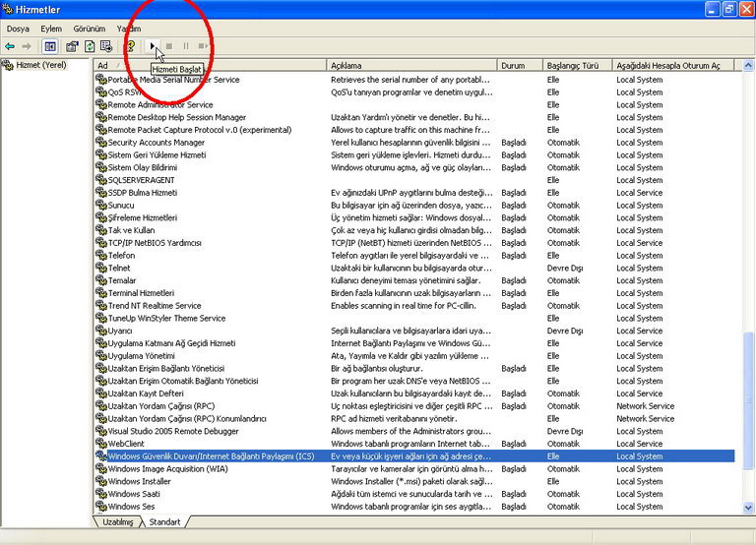
Task: Select Windows Güvenlik Duvarı/Internet Bağlantı Paylaşımı (ICS)
Action: point(414,455)
